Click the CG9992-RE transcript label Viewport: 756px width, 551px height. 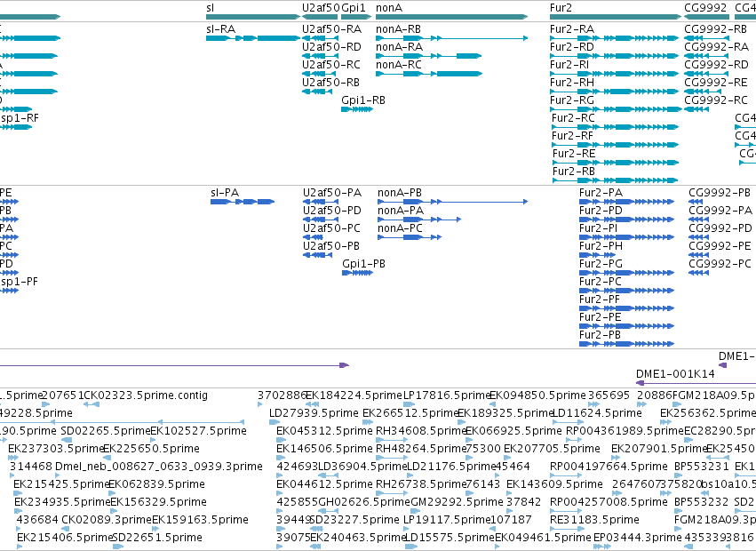[x=716, y=83]
